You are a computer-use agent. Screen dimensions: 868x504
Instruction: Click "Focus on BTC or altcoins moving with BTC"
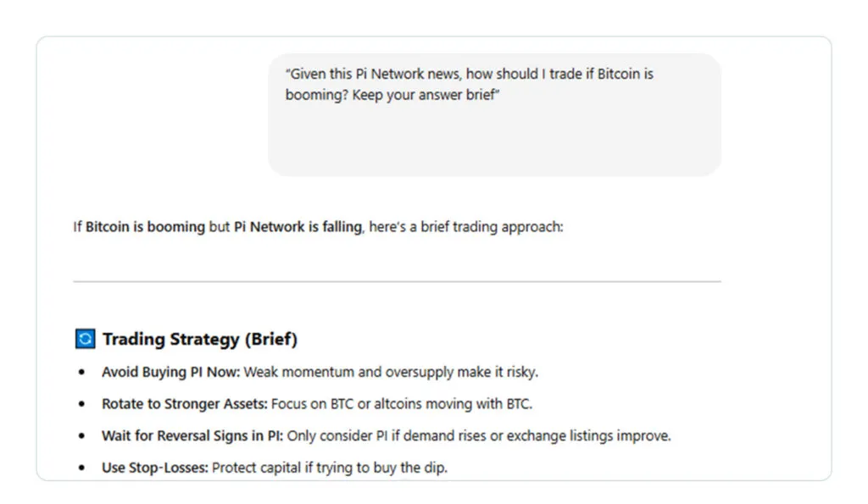click(402, 404)
